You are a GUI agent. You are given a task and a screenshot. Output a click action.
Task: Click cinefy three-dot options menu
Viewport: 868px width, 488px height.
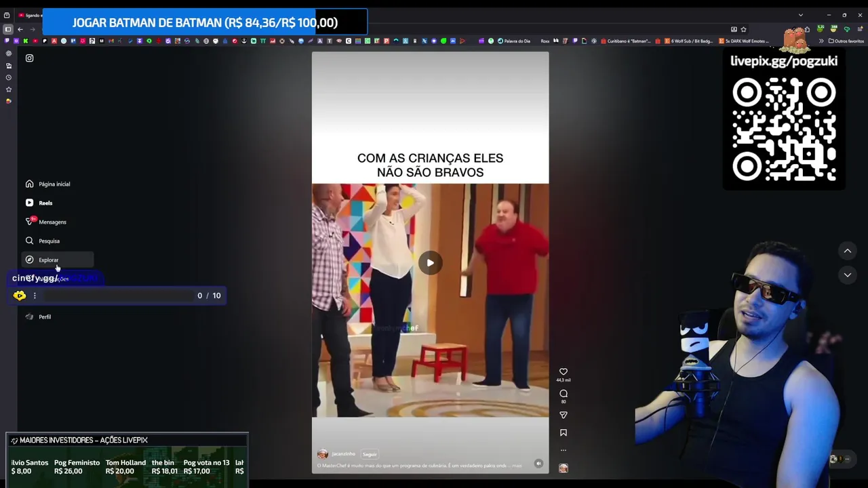(35, 296)
